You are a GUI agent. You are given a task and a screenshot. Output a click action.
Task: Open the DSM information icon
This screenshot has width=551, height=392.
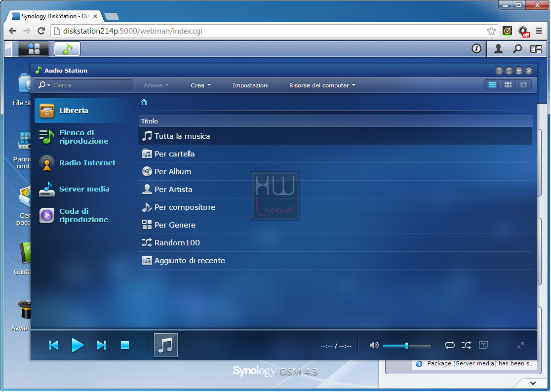coord(476,48)
